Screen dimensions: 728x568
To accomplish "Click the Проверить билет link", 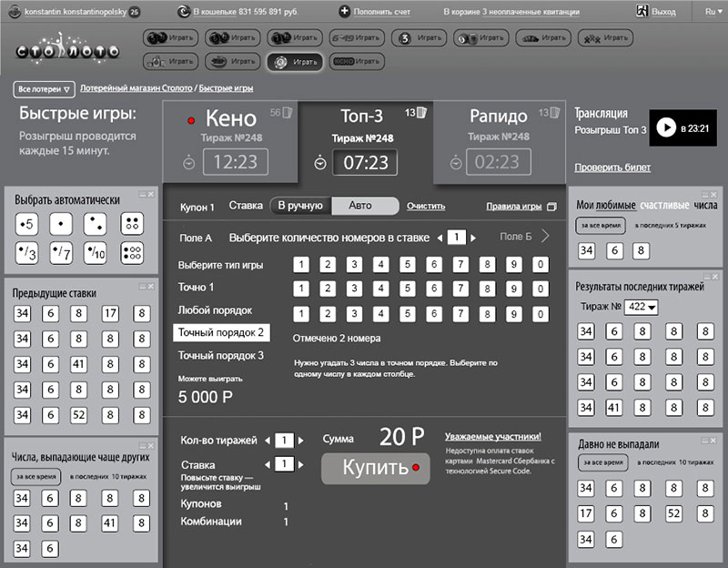I will 612,167.
